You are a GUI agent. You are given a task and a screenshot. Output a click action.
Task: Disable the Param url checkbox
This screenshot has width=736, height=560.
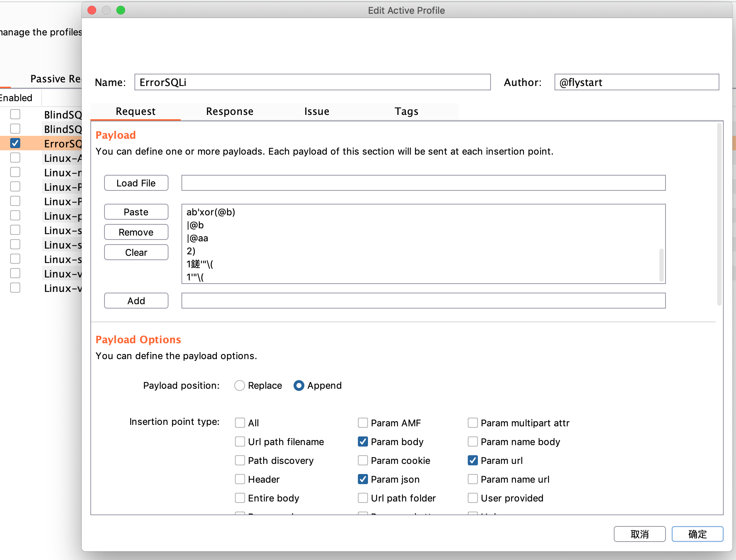(x=473, y=460)
